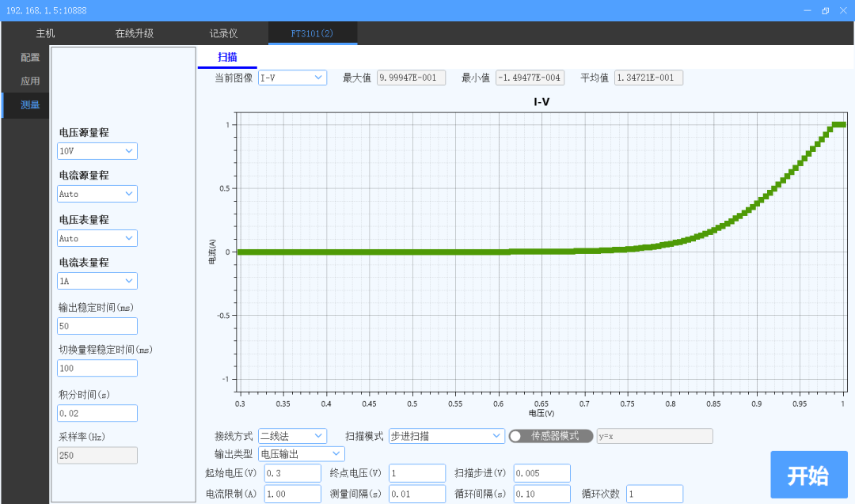Open the 记录仪 tab
855x504 pixels.
[x=223, y=33]
